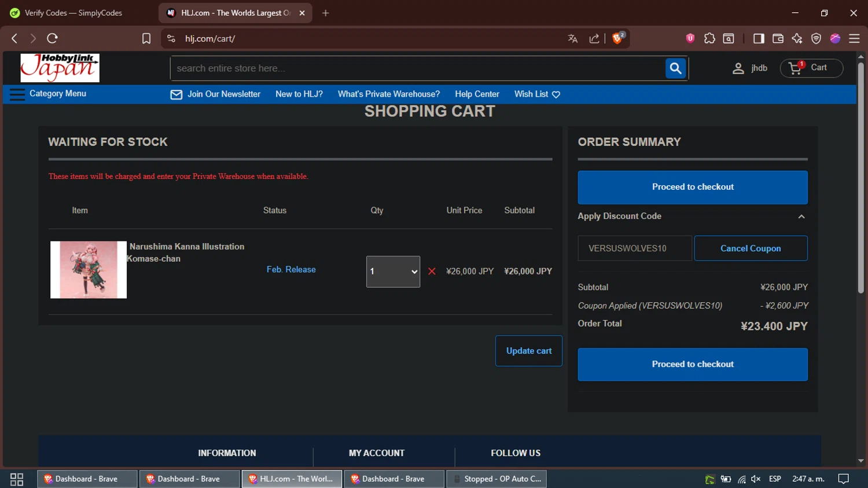Open Brave VPN shield icon
This screenshot has width=868, height=488.
click(816, 38)
